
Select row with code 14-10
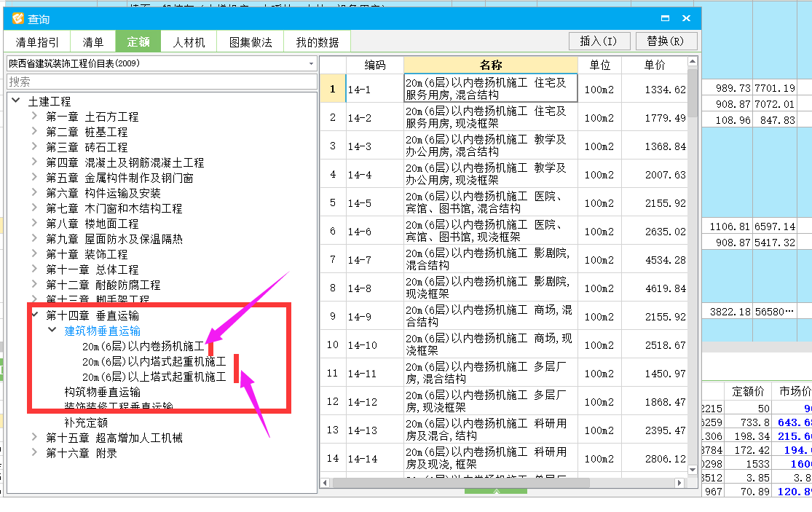[x=504, y=344]
